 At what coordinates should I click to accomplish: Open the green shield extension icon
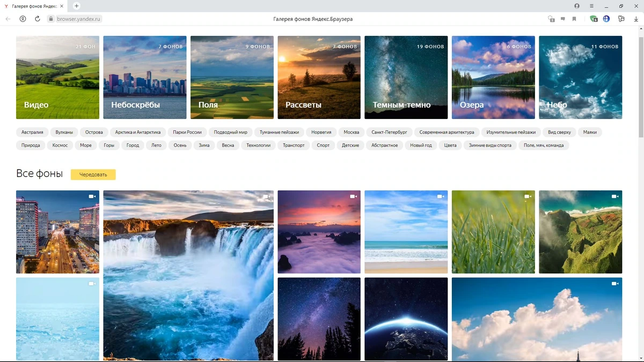coord(594,19)
